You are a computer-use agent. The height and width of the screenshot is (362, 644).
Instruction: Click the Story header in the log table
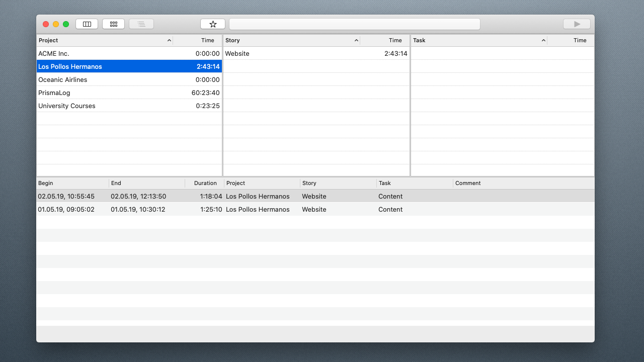point(338,183)
